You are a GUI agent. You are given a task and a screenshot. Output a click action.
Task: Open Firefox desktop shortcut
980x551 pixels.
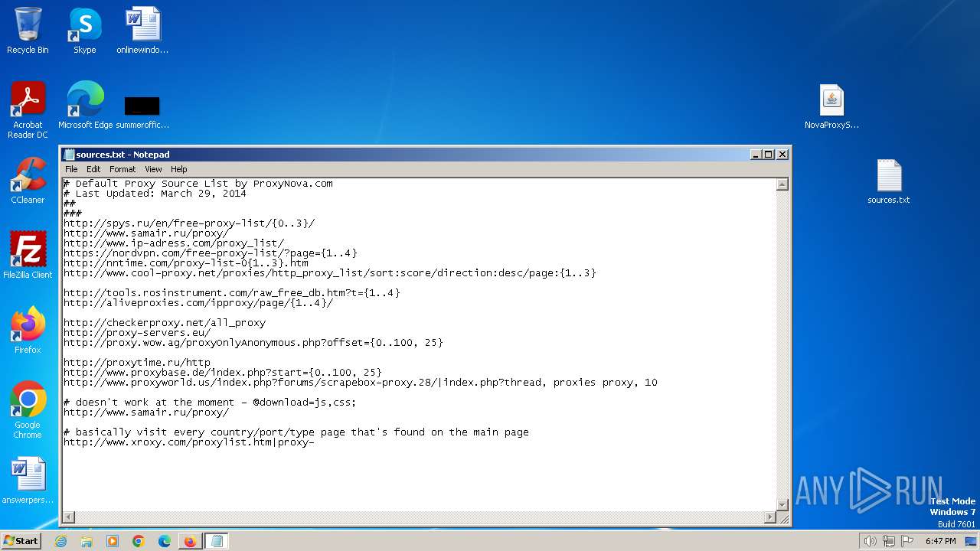coord(28,331)
